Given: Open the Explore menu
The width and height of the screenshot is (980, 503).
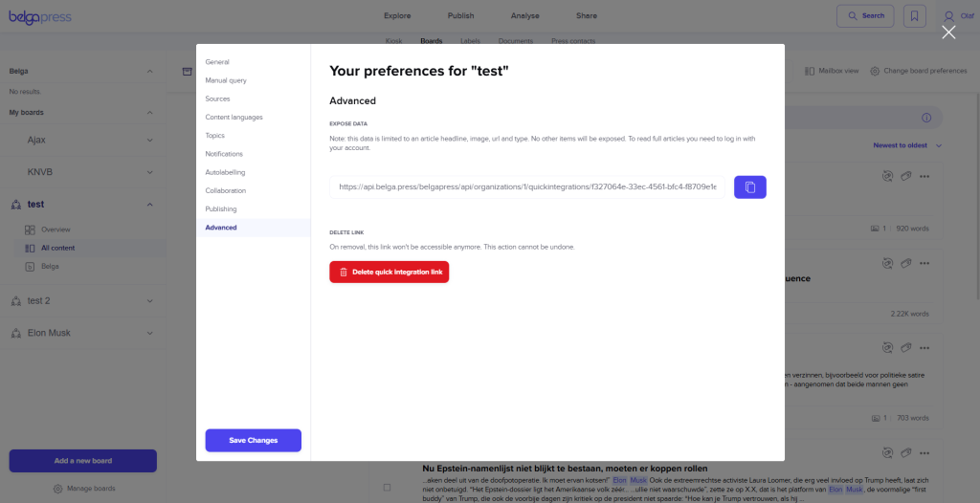Looking at the screenshot, I should tap(397, 15).
